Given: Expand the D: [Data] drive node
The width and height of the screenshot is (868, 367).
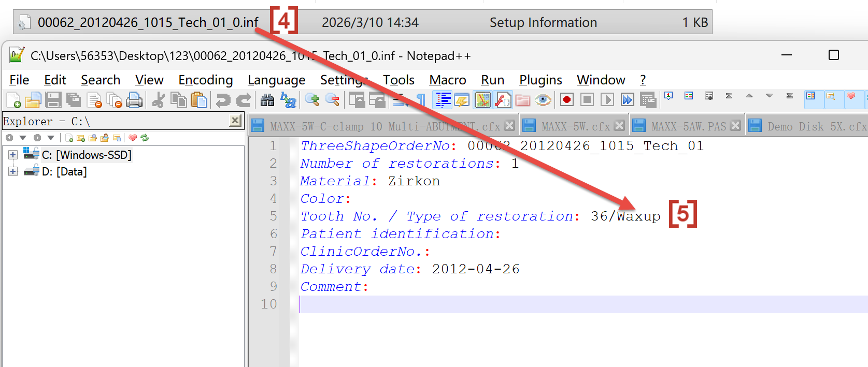Looking at the screenshot, I should coord(13,171).
